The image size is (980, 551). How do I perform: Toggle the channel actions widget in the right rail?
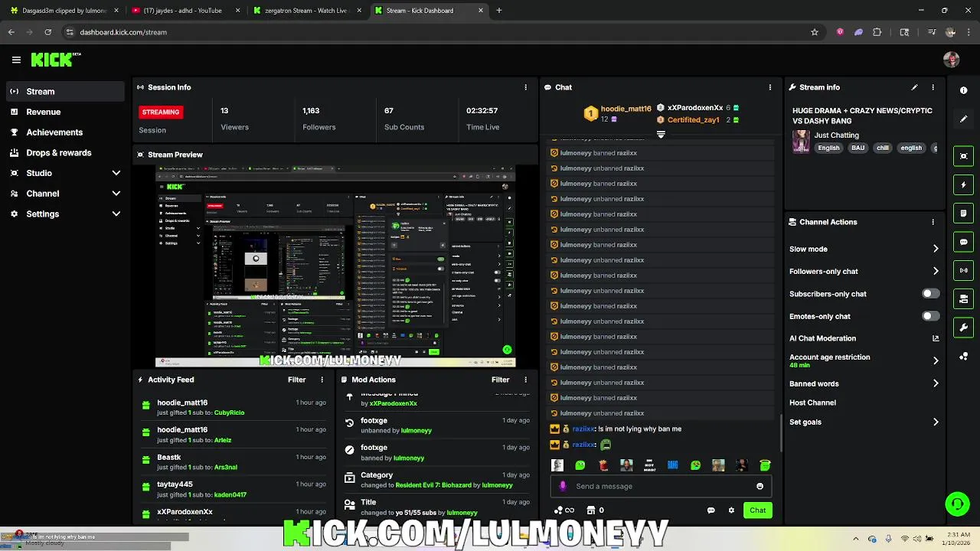[x=964, y=299]
